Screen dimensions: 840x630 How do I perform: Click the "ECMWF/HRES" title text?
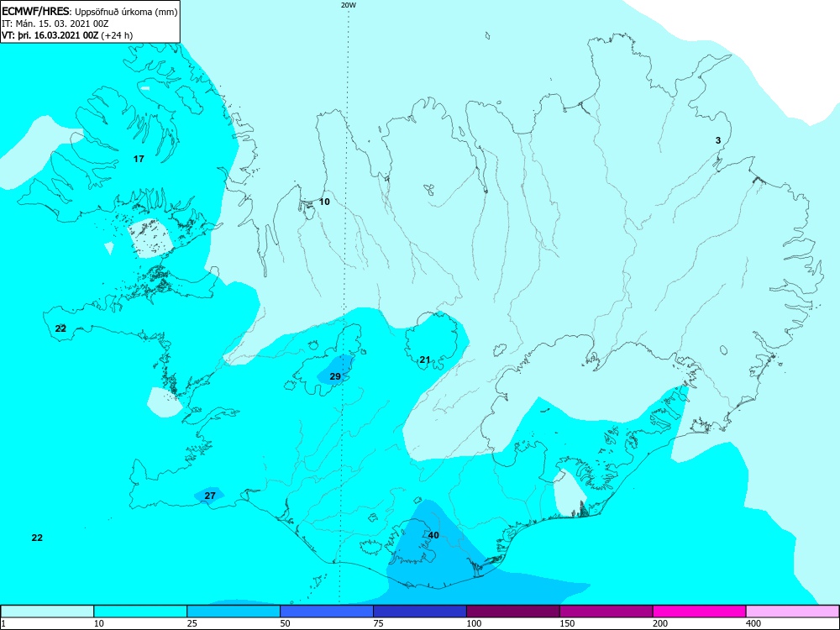coord(36,11)
